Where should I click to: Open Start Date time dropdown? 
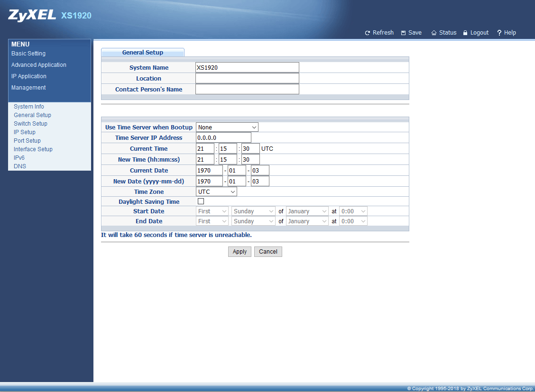coord(353,211)
